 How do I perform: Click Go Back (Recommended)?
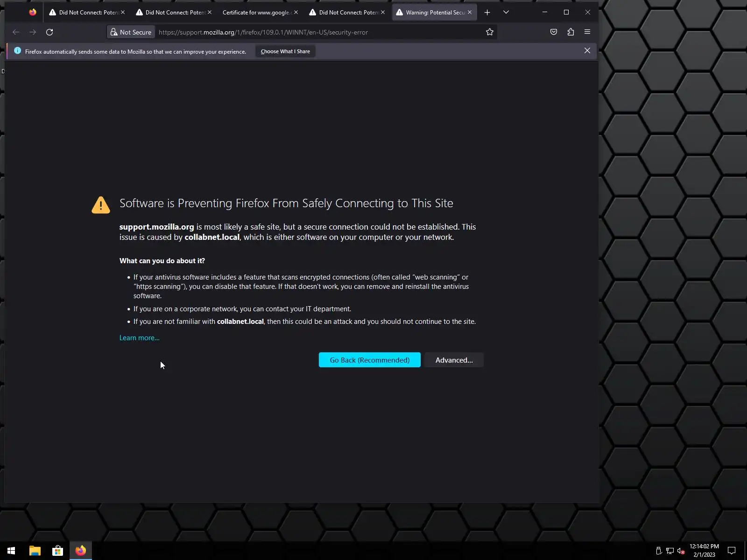[x=370, y=360]
